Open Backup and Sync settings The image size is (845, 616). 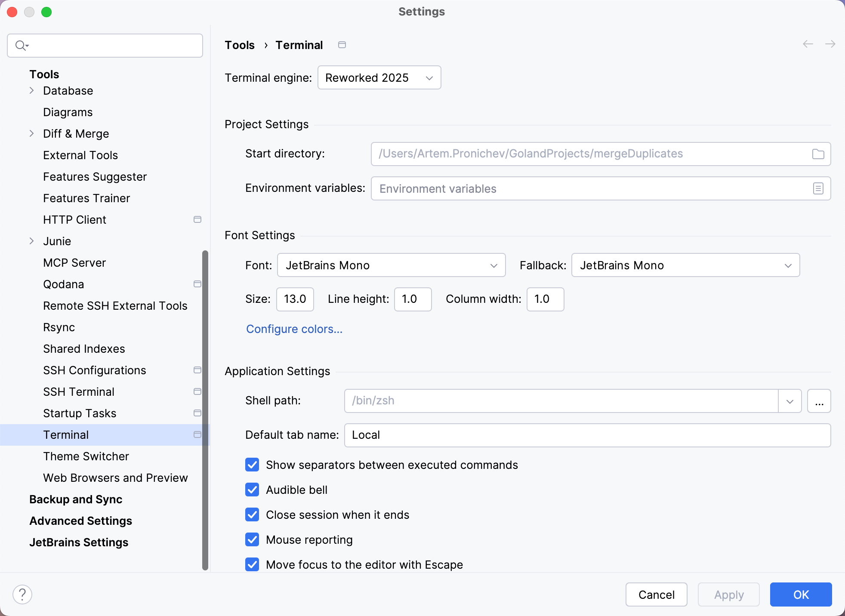pyautogui.click(x=76, y=499)
